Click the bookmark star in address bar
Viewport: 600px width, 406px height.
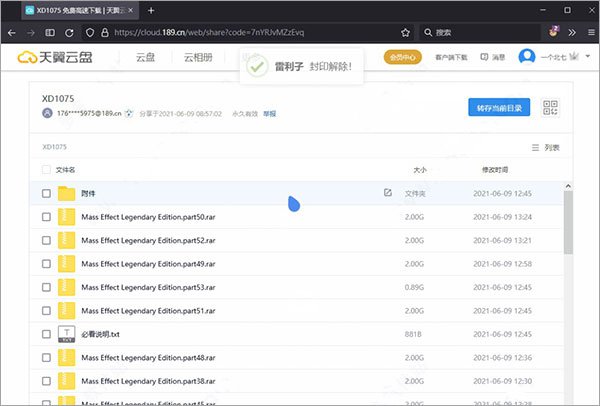coord(404,32)
